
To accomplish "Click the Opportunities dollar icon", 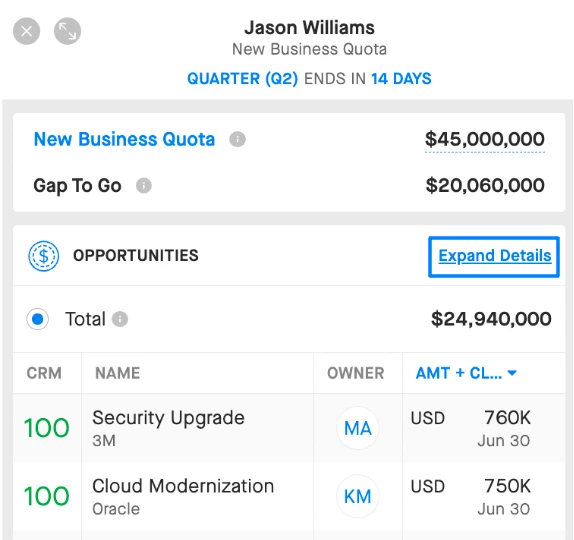I will point(44,256).
